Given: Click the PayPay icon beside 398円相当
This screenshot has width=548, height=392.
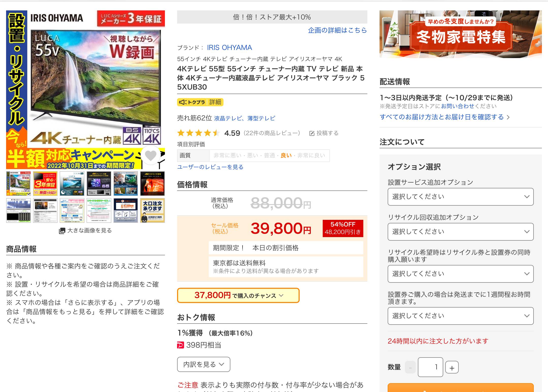Looking at the screenshot, I should pos(180,345).
